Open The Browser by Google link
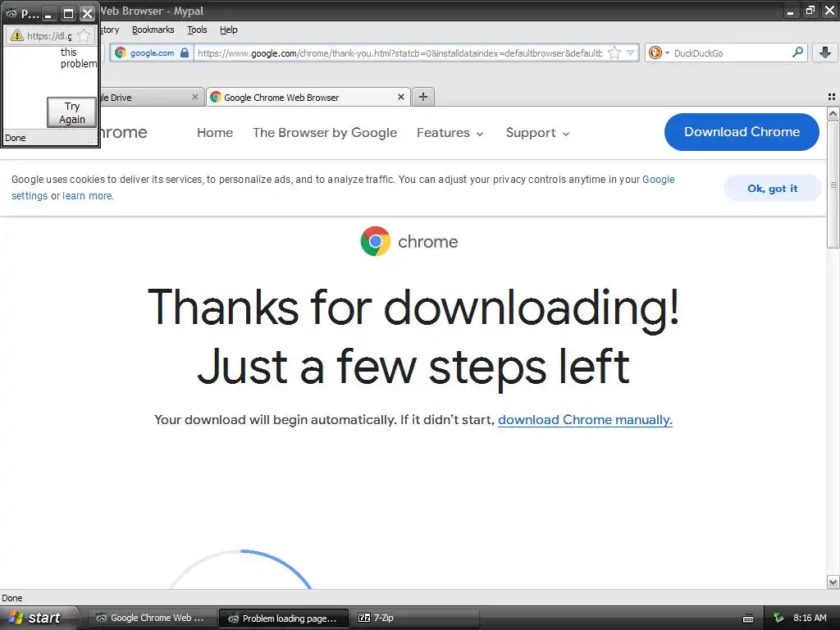Viewport: 840px width, 630px height. pos(325,132)
